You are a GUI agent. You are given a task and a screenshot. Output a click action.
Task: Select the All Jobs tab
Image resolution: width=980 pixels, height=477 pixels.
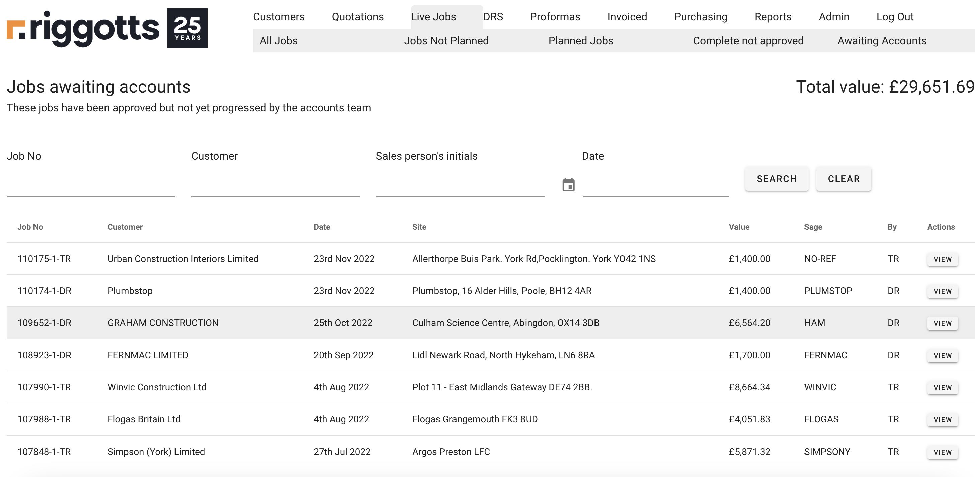(x=278, y=41)
